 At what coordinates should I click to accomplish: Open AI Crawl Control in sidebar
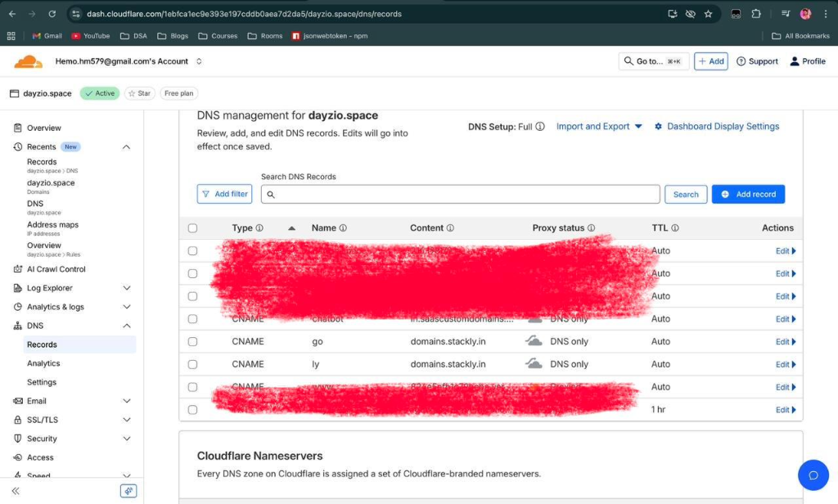(x=56, y=269)
